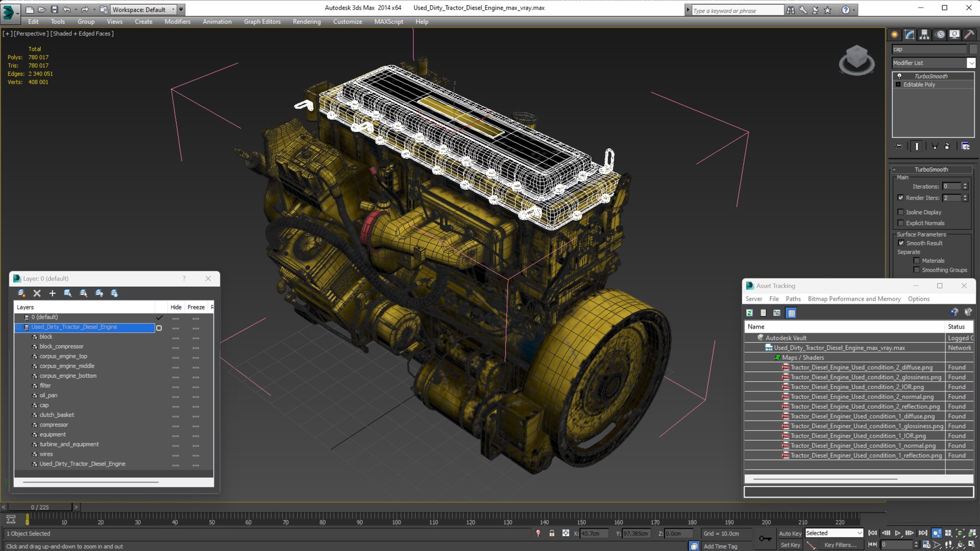Image resolution: width=980 pixels, height=551 pixels.
Task: Open the Create command panel tab
Action: point(895,35)
